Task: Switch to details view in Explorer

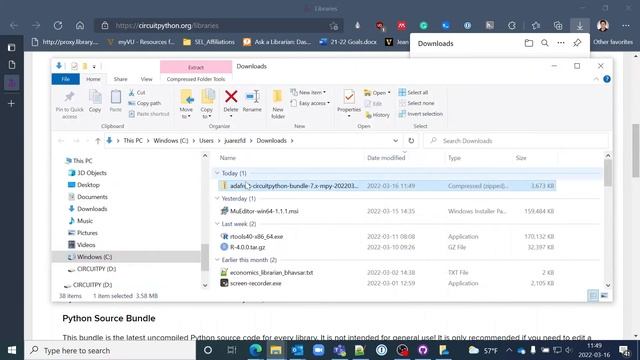Action: [x=593, y=296]
